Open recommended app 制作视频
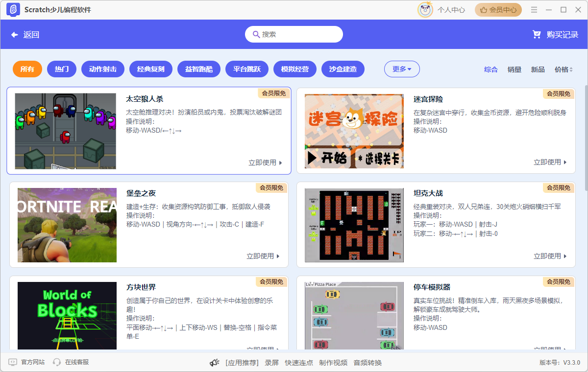 click(x=333, y=363)
